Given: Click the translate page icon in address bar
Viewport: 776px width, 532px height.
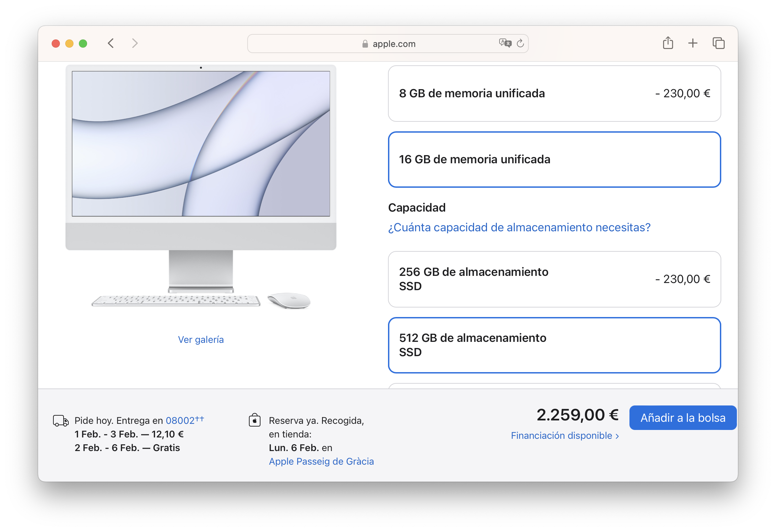Looking at the screenshot, I should click(505, 43).
